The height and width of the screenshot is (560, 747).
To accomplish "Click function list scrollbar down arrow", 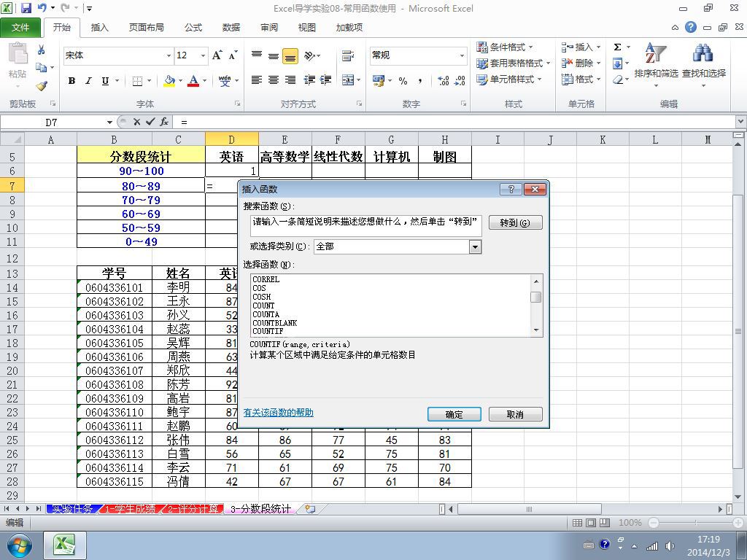I will point(536,330).
